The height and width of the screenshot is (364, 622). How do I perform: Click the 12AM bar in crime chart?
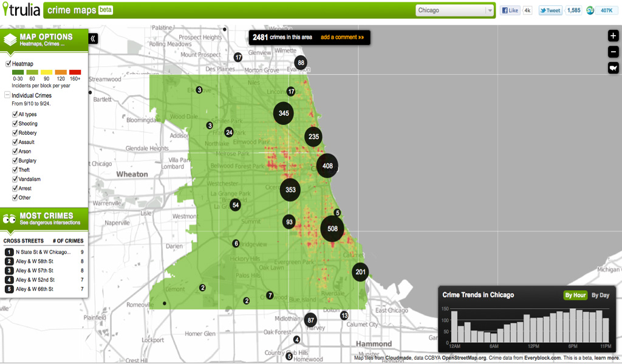pyautogui.click(x=454, y=327)
